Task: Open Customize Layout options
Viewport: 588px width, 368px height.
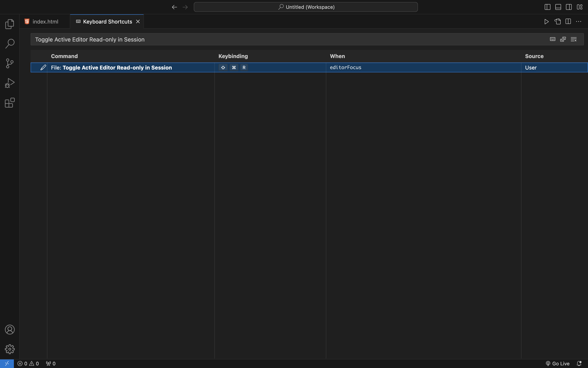Action: point(579,7)
